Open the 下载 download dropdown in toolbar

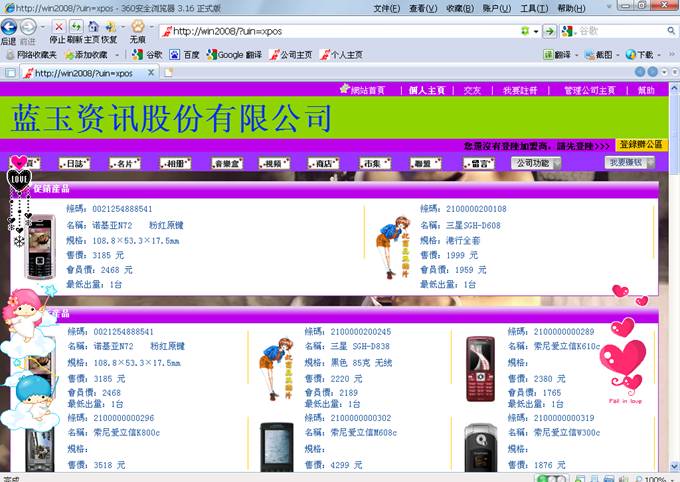point(644,55)
